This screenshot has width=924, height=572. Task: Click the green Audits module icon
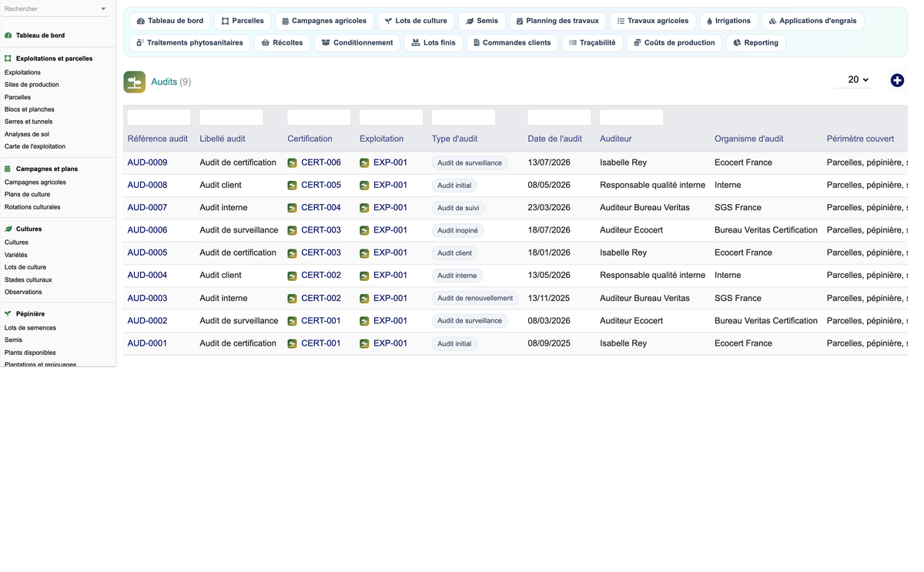tap(134, 82)
